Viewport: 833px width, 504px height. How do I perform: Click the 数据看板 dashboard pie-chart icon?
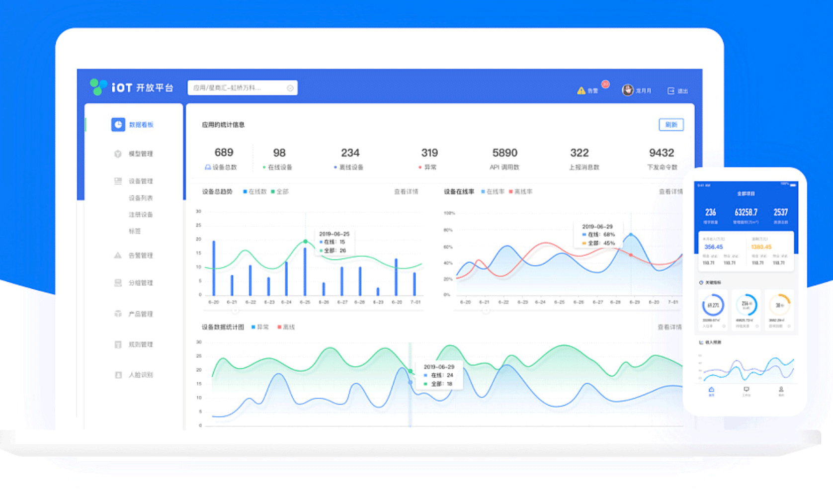coord(118,124)
